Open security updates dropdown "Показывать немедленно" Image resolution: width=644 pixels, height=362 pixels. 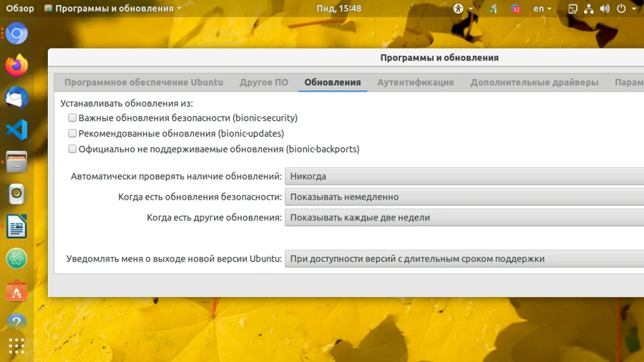click(464, 197)
